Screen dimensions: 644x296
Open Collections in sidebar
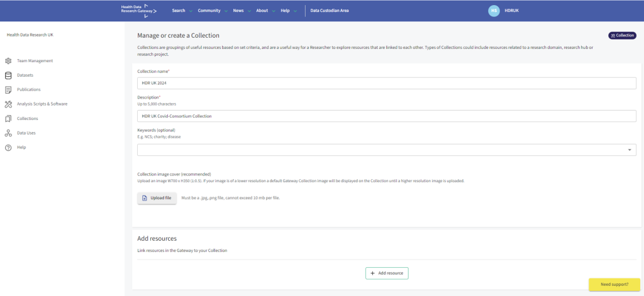point(28,119)
